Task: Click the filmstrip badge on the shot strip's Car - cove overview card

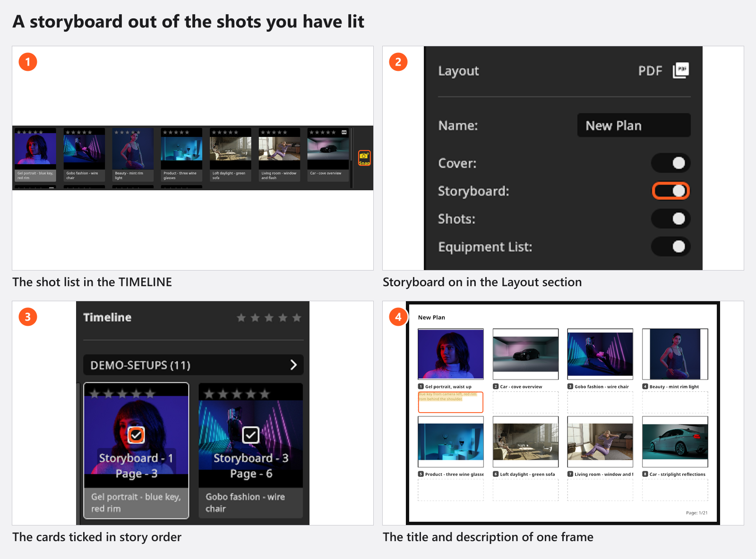Action: click(x=344, y=132)
